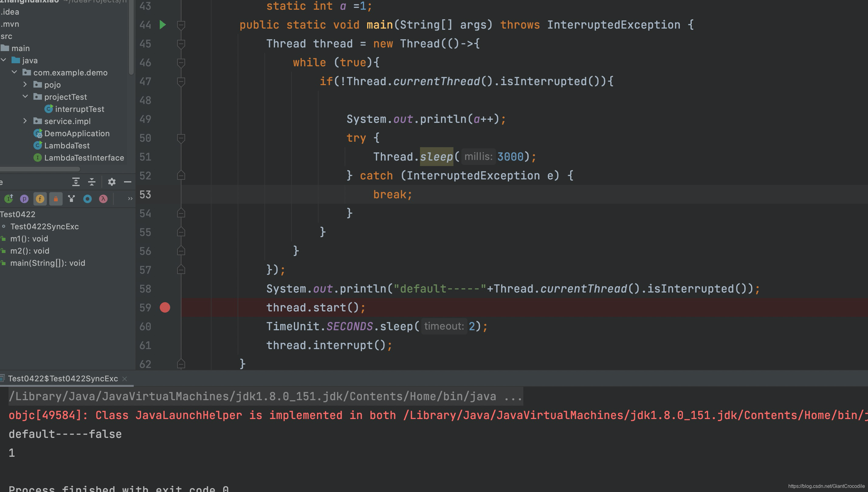868x492 pixels.
Task: Fold main method at line 44
Action: tap(181, 25)
